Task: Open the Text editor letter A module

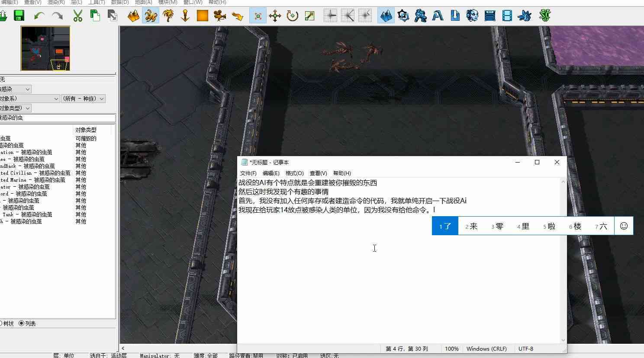Action: click(438, 16)
